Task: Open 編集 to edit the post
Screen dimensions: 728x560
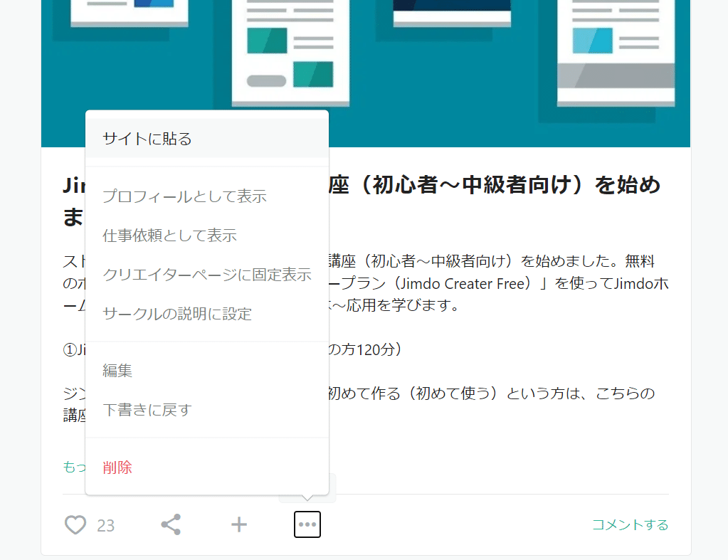Action: coord(207,371)
